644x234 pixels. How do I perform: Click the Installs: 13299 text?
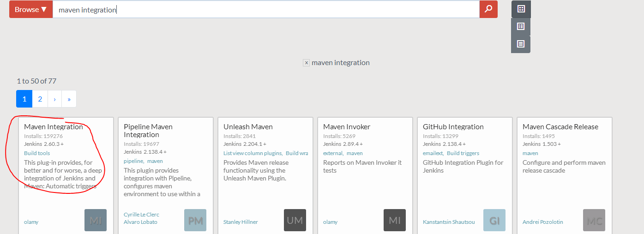441,136
